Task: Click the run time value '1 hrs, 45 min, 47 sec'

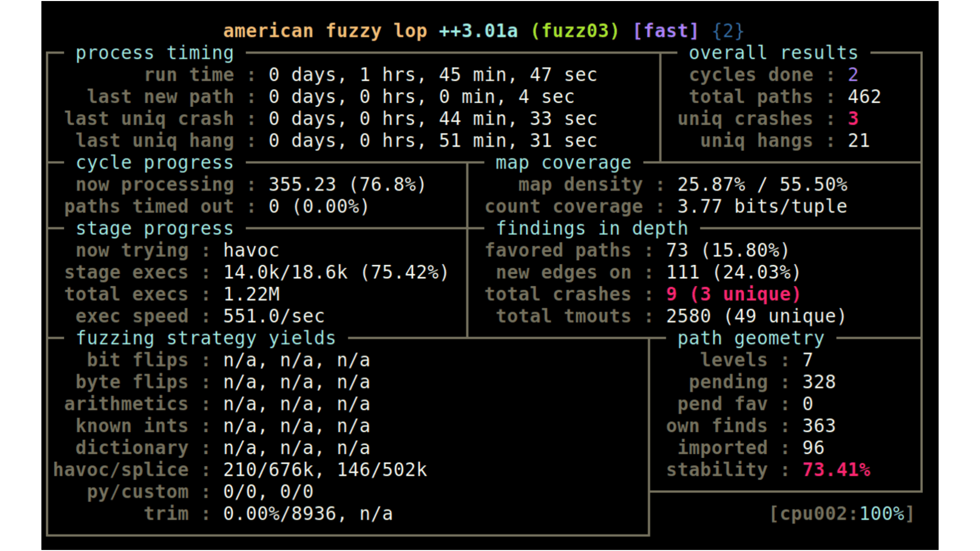Action: [478, 75]
